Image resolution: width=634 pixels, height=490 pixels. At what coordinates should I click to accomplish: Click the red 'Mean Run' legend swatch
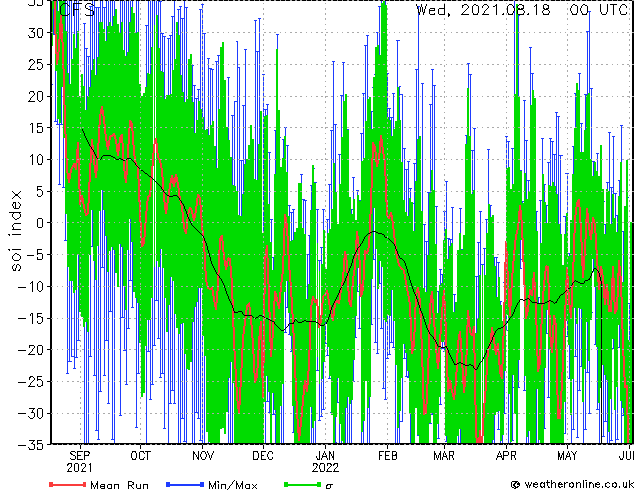68,484
